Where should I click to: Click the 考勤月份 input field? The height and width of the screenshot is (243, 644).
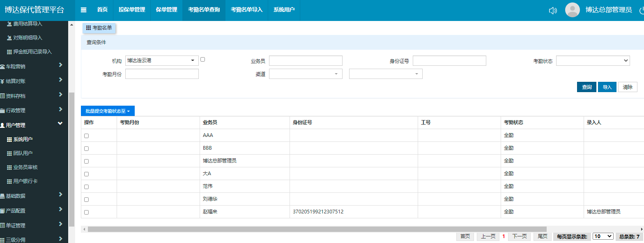162,74
